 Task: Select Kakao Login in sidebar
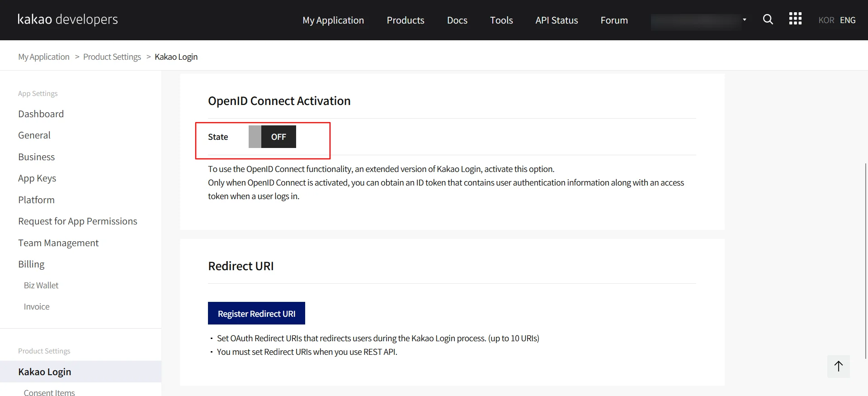pos(80,372)
